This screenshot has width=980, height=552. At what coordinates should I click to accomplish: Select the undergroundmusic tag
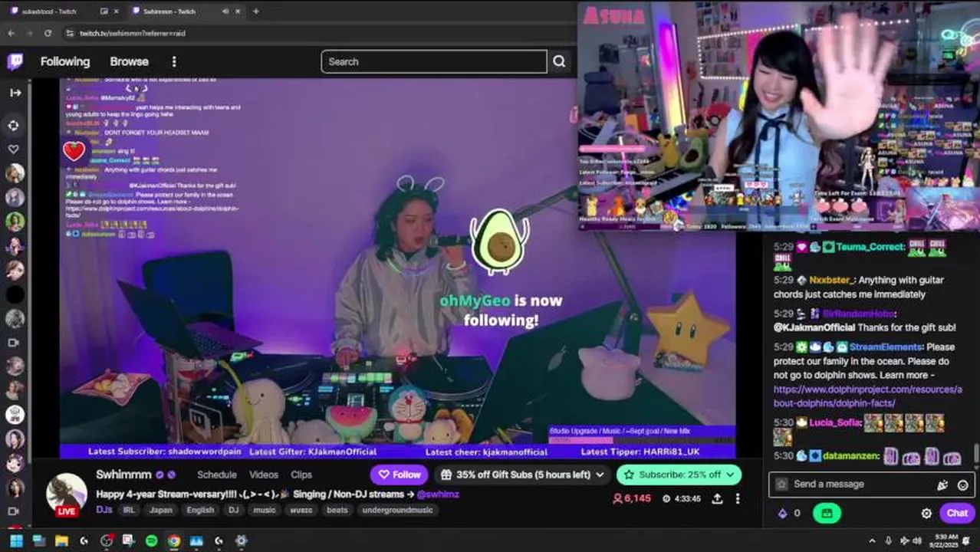397,510
